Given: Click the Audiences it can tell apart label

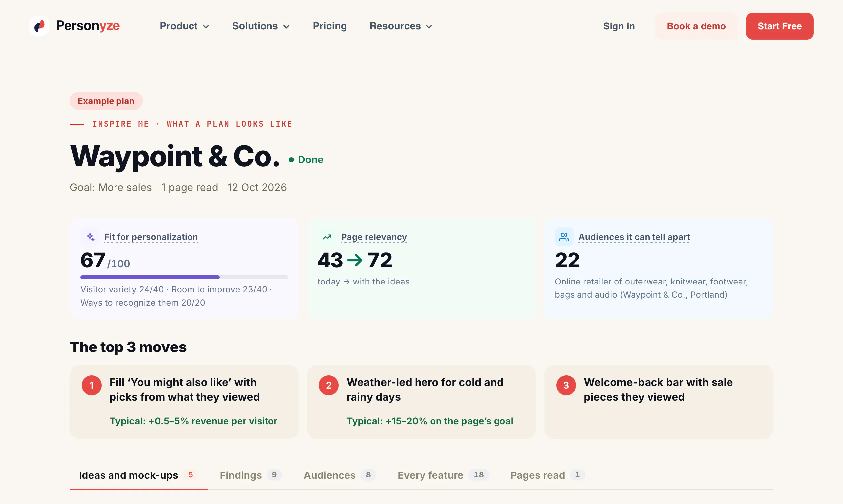Looking at the screenshot, I should click(x=634, y=237).
